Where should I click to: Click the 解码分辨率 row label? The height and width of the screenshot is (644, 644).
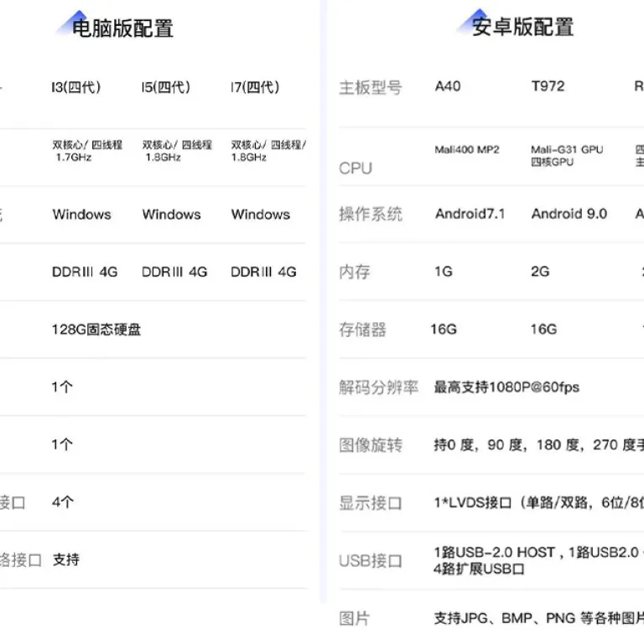pos(379,387)
